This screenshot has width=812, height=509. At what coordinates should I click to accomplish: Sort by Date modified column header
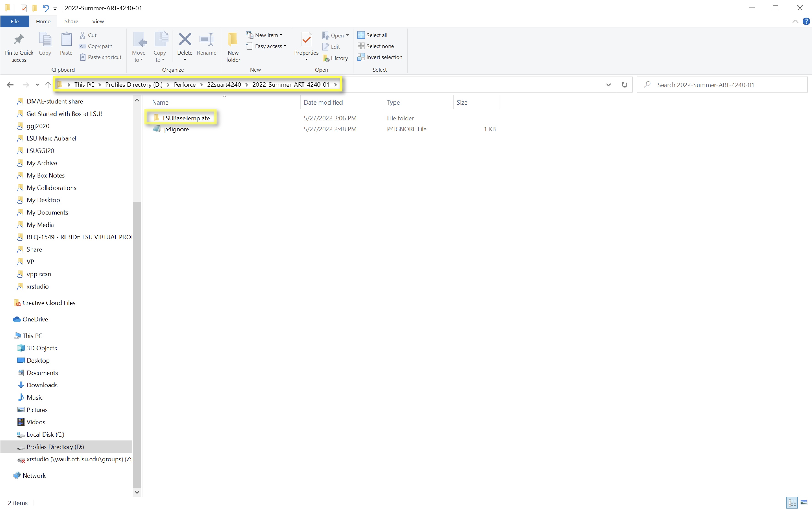click(323, 102)
